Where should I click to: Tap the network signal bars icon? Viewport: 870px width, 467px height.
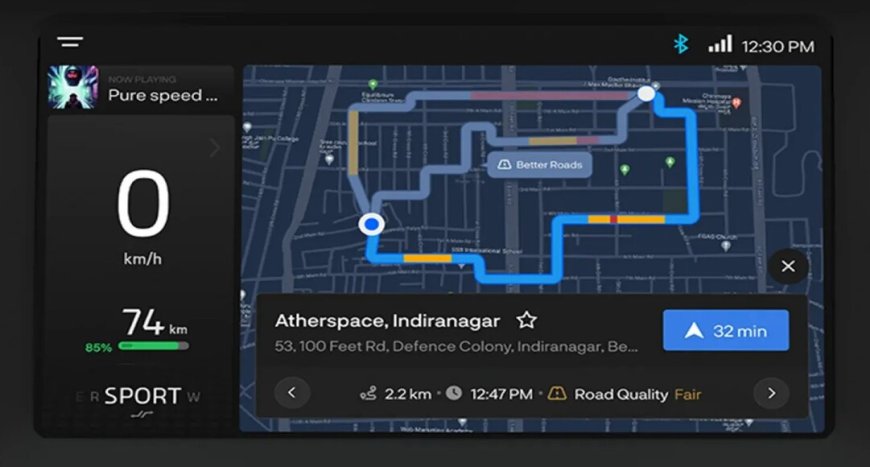[720, 45]
